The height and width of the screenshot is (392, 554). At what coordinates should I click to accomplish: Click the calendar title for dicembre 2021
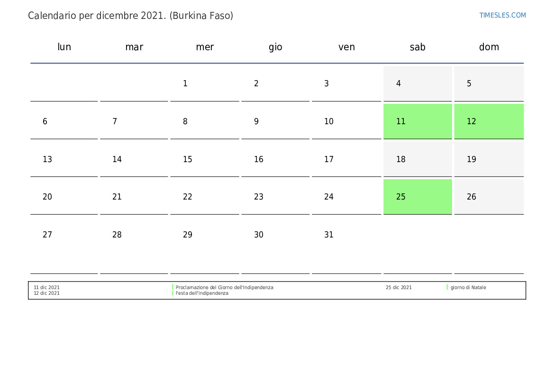pyautogui.click(x=130, y=16)
